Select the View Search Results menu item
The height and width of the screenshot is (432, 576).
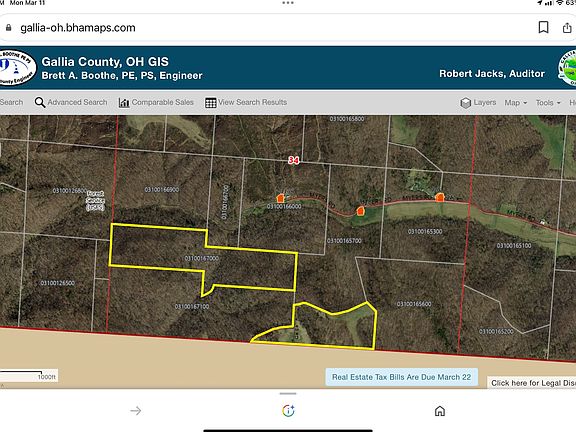(252, 102)
